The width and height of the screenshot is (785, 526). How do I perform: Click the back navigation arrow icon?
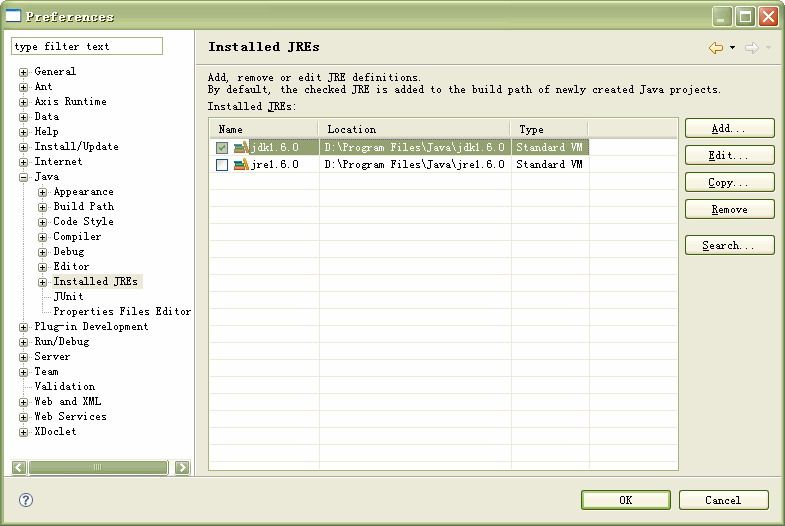point(715,48)
